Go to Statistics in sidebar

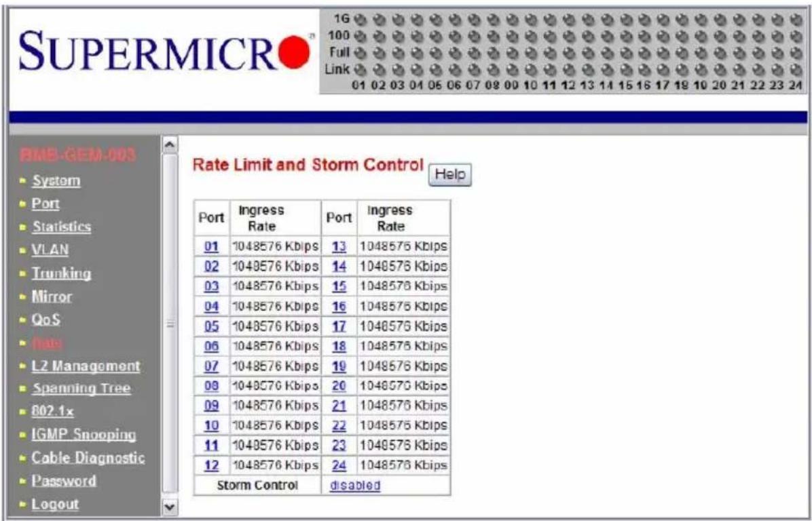[62, 227]
